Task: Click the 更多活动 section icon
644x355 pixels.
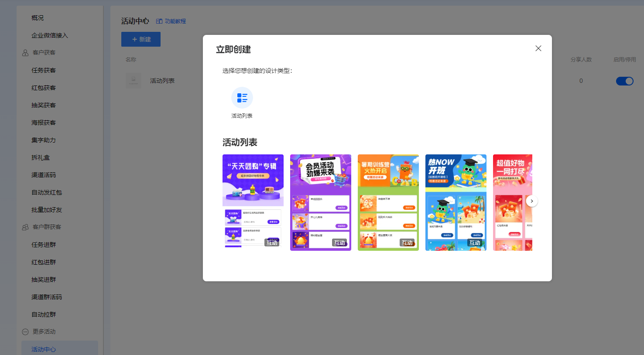Action: (25, 332)
